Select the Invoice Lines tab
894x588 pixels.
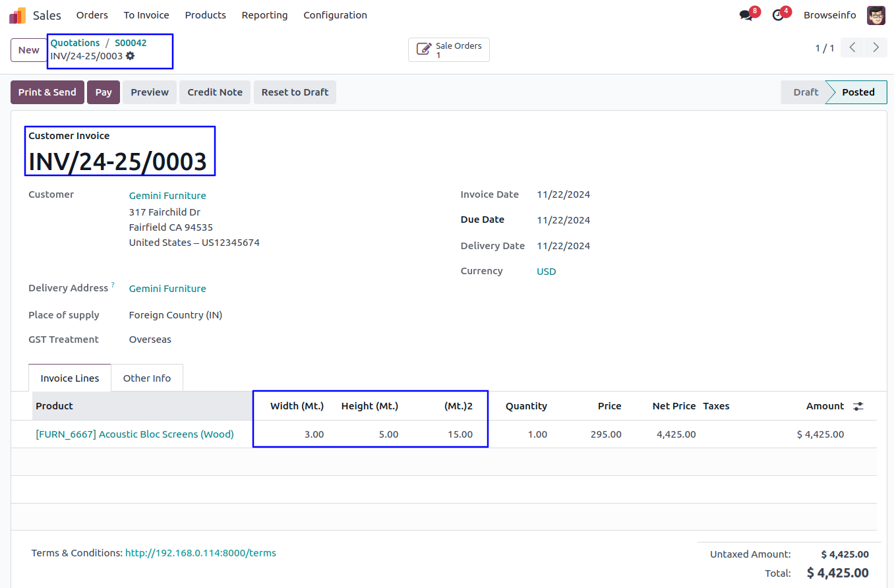[x=70, y=378]
